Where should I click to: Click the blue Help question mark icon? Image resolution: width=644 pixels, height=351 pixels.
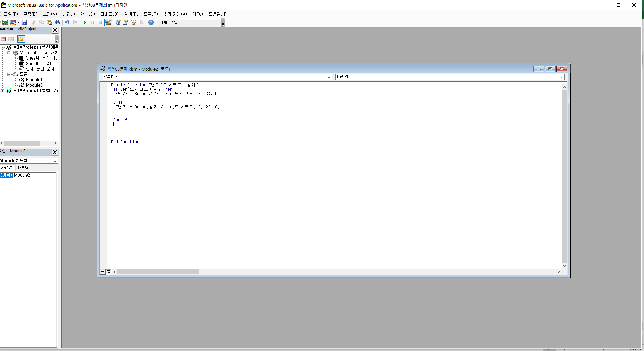coord(151,22)
